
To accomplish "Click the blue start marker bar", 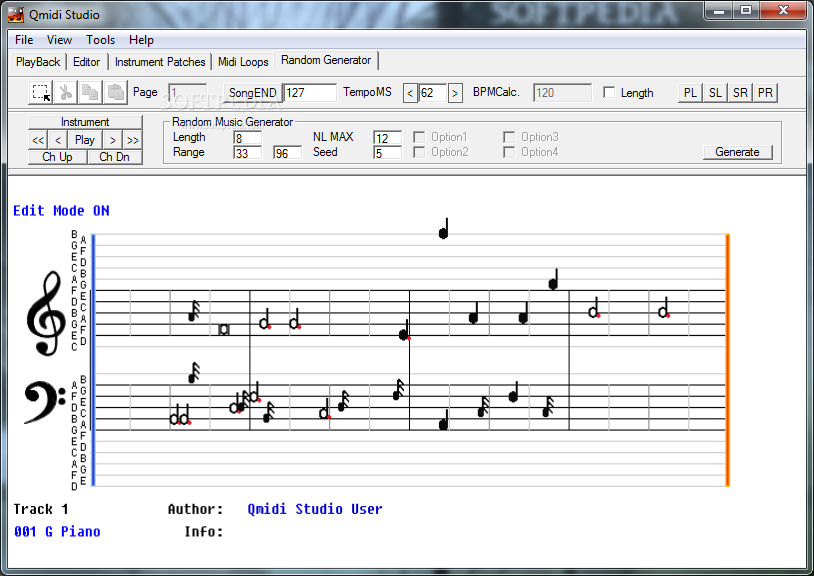I will pos(93,360).
